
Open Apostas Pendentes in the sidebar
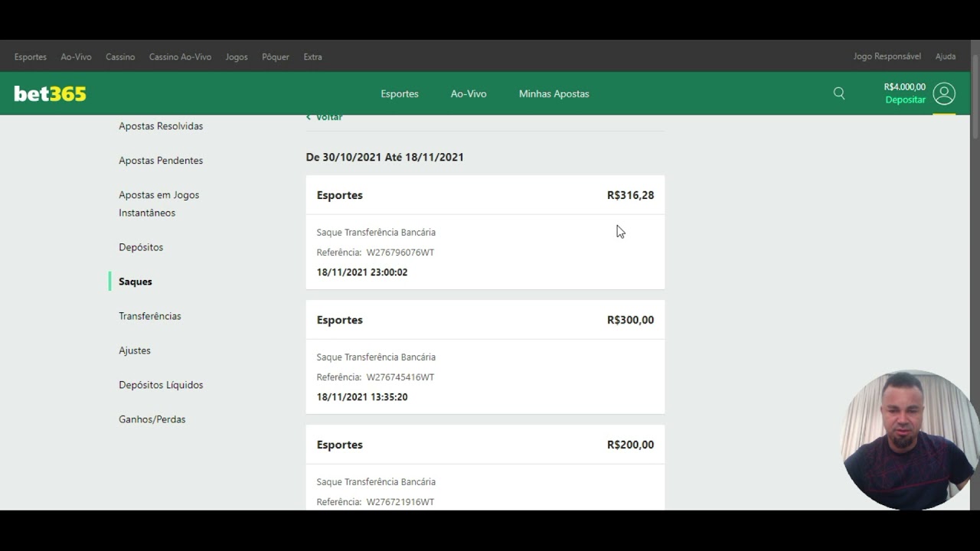click(x=161, y=161)
